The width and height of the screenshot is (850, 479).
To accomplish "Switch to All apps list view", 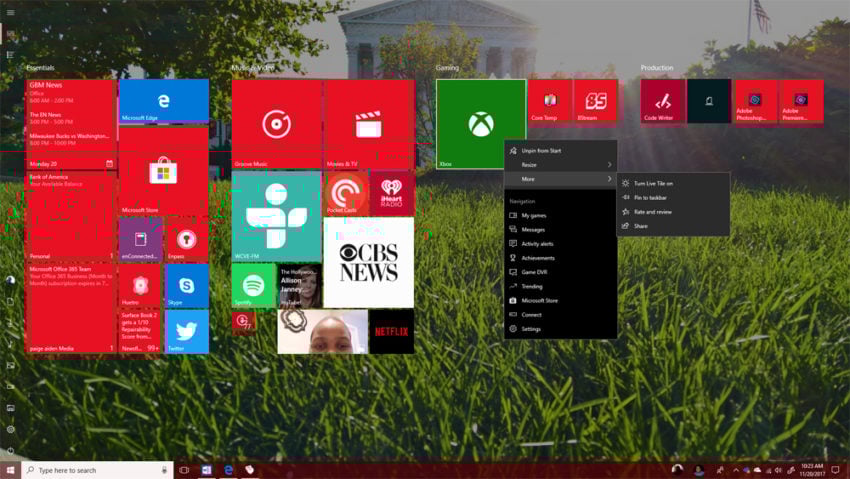I will [x=10, y=55].
